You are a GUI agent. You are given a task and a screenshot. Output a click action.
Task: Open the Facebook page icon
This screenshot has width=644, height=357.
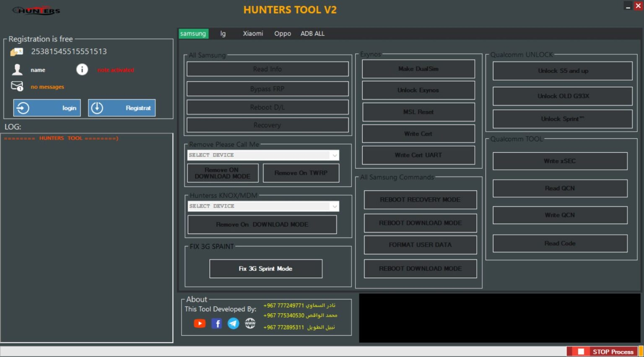[x=216, y=323]
